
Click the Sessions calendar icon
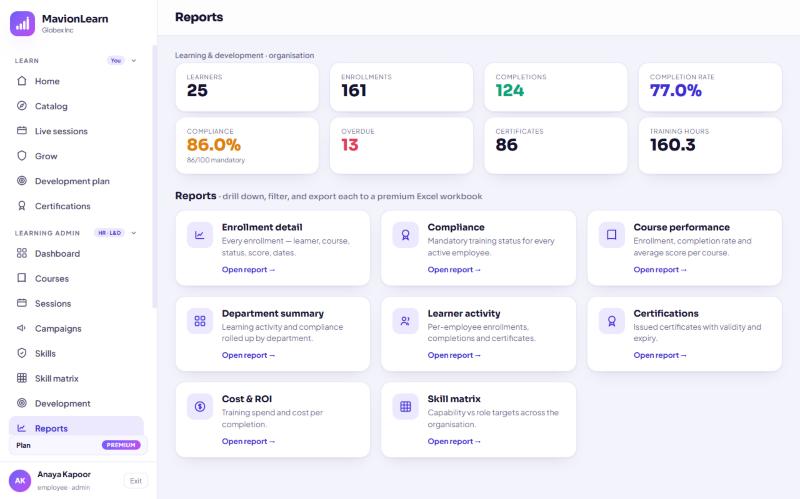click(x=21, y=303)
